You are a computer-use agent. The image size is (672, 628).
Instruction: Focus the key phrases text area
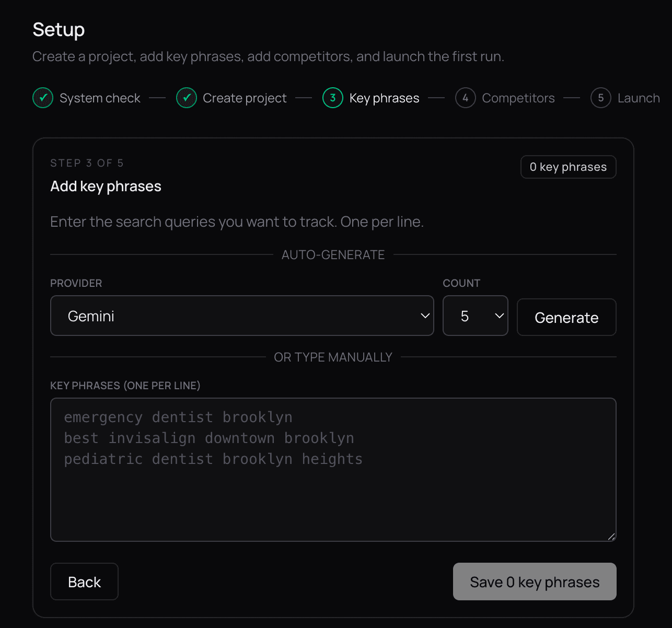[x=333, y=486]
